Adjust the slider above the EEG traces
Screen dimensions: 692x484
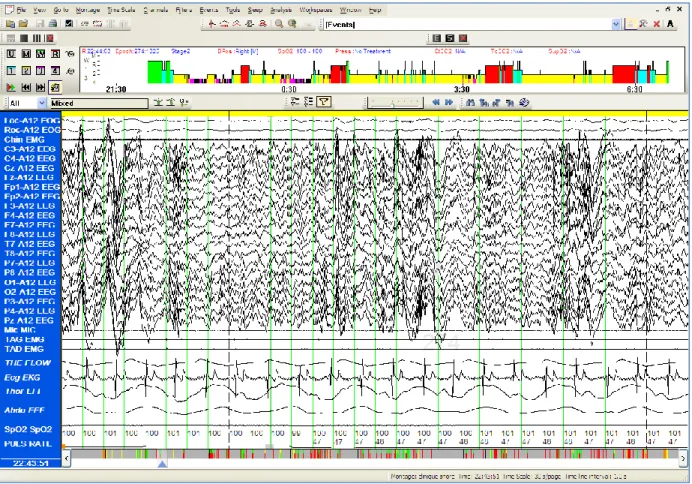coord(394,103)
